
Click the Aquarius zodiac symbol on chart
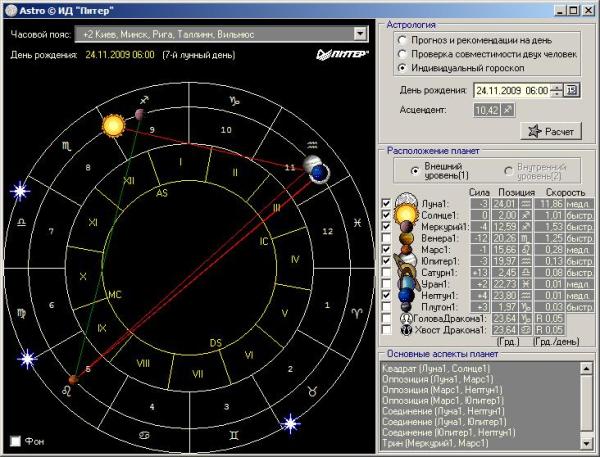pyautogui.click(x=312, y=145)
